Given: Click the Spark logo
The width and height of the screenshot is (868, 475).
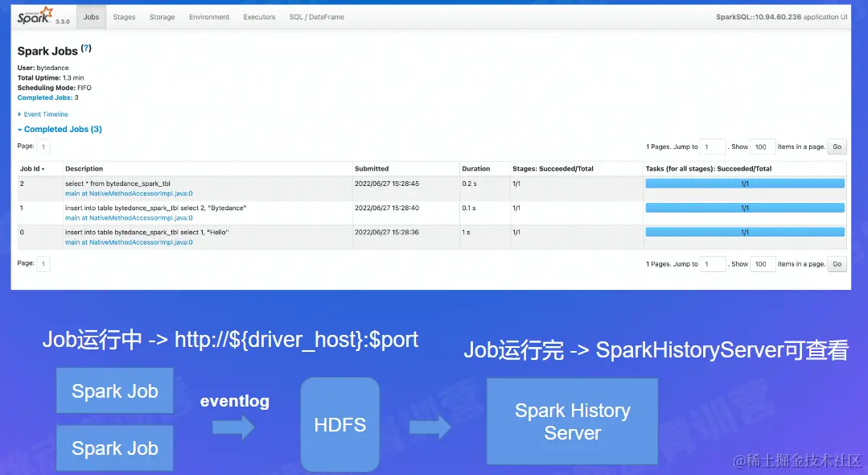Looking at the screenshot, I should (36, 15).
